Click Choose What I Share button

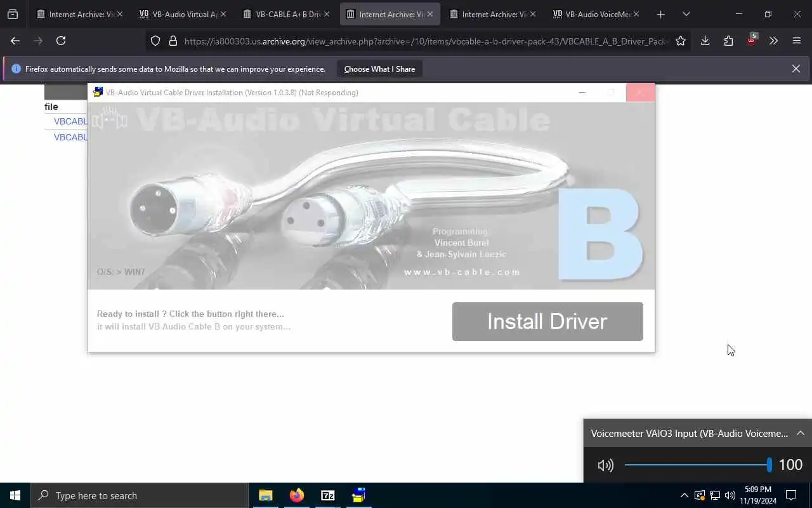pos(379,69)
